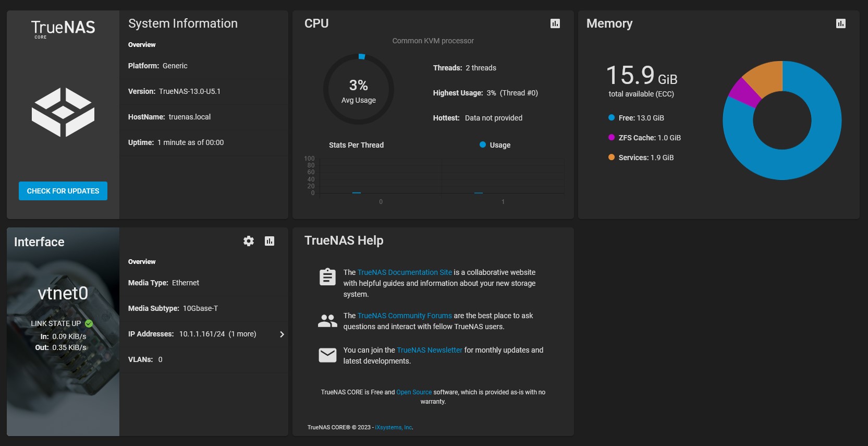The image size is (868, 446).
Task: Click Thread 0 usage bar in chart
Action: coord(357,192)
